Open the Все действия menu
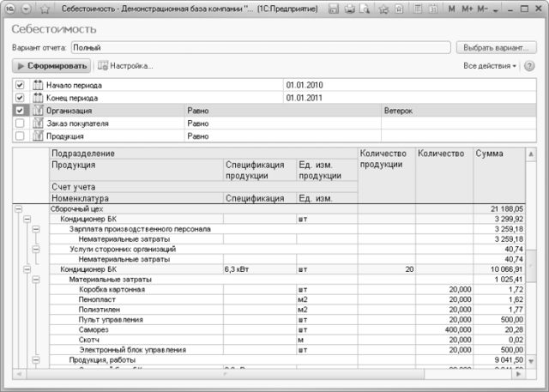The image size is (549, 392). click(x=490, y=66)
